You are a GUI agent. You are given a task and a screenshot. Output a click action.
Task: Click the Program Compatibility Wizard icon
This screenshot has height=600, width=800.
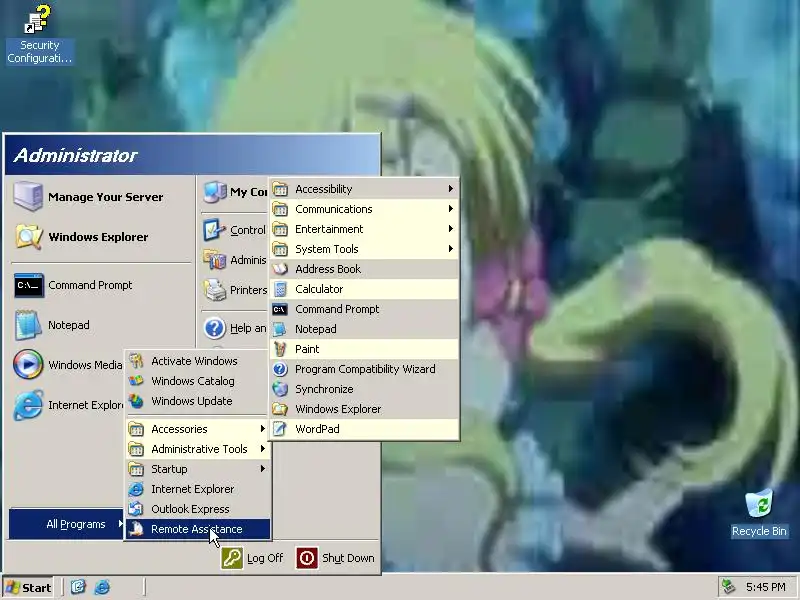pos(280,369)
